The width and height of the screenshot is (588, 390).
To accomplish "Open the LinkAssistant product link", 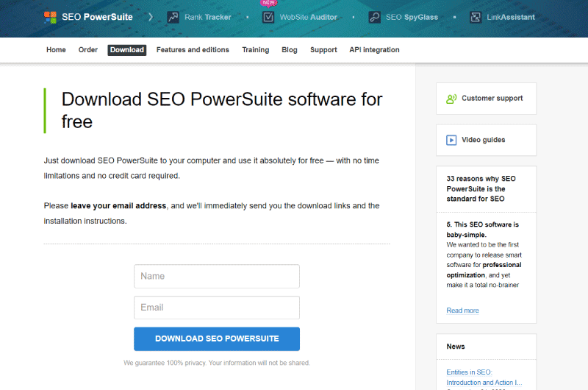I will tap(511, 17).
